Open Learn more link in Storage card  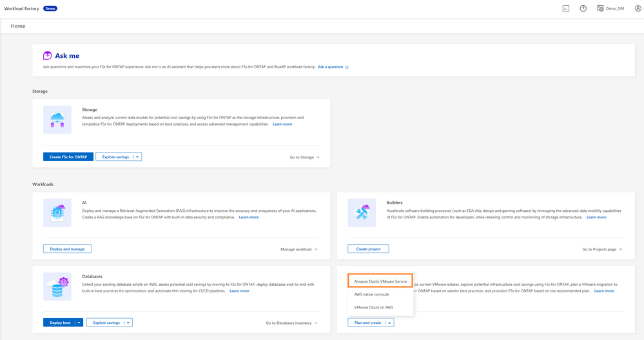282,124
